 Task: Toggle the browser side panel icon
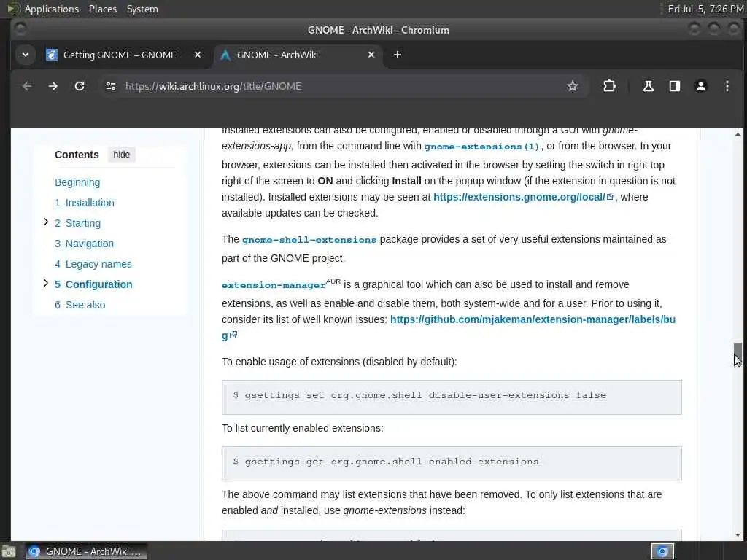[674, 86]
